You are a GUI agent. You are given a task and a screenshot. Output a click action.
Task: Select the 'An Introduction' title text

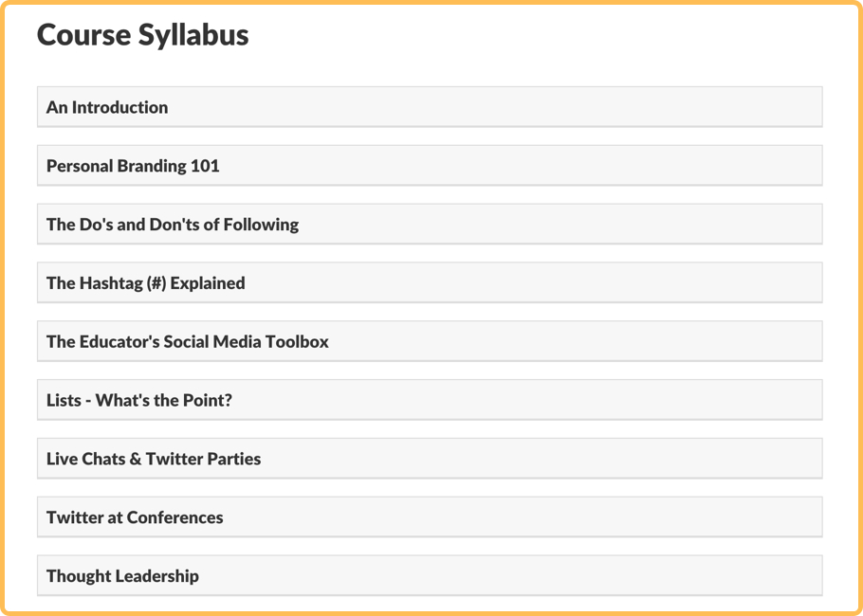click(107, 107)
